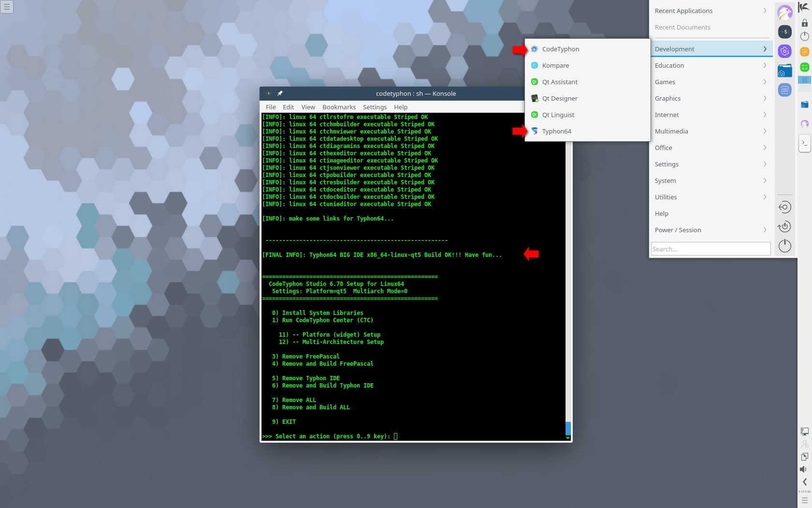Image resolution: width=812 pixels, height=508 pixels.
Task: Open the device notifier tray icon
Action: (x=804, y=432)
